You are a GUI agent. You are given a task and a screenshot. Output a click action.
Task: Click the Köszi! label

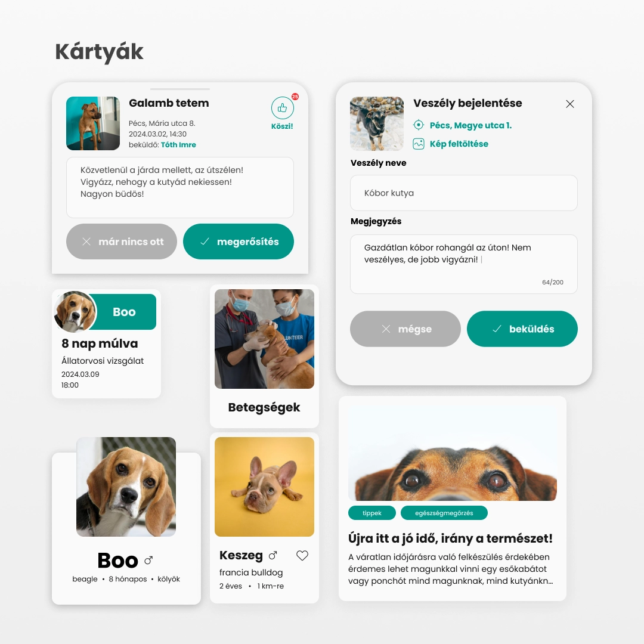tap(282, 126)
